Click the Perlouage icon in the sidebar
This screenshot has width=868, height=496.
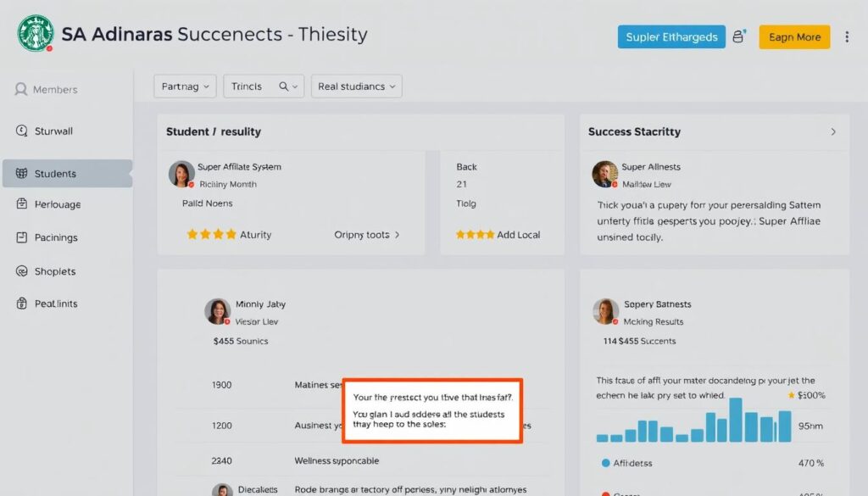click(21, 203)
